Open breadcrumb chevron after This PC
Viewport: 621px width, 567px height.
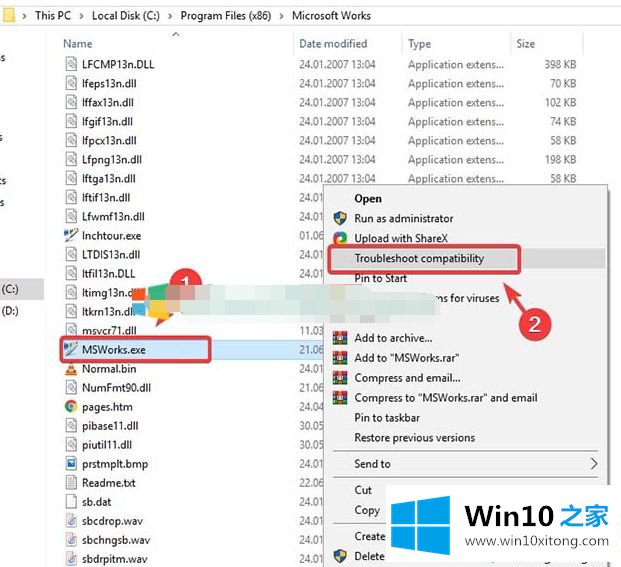(x=82, y=16)
